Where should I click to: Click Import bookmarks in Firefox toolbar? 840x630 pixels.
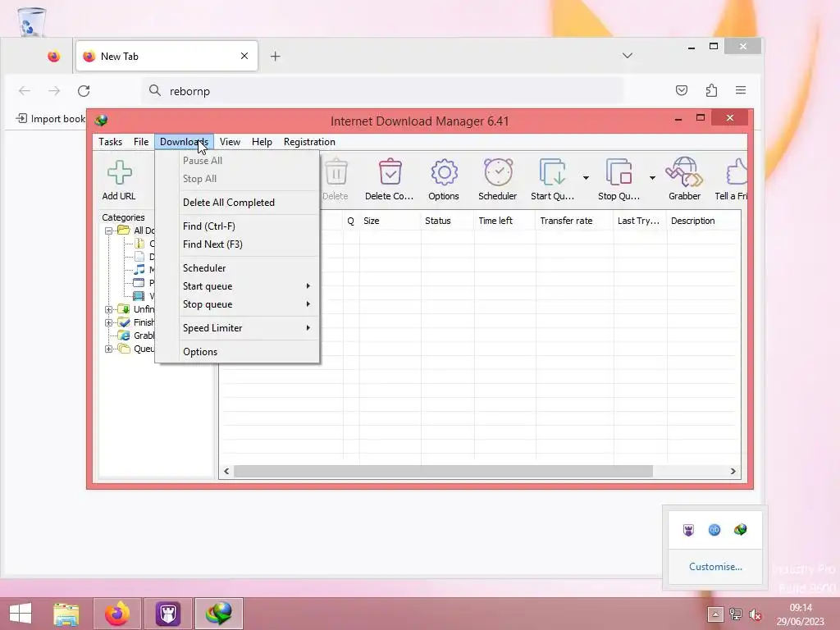[51, 118]
